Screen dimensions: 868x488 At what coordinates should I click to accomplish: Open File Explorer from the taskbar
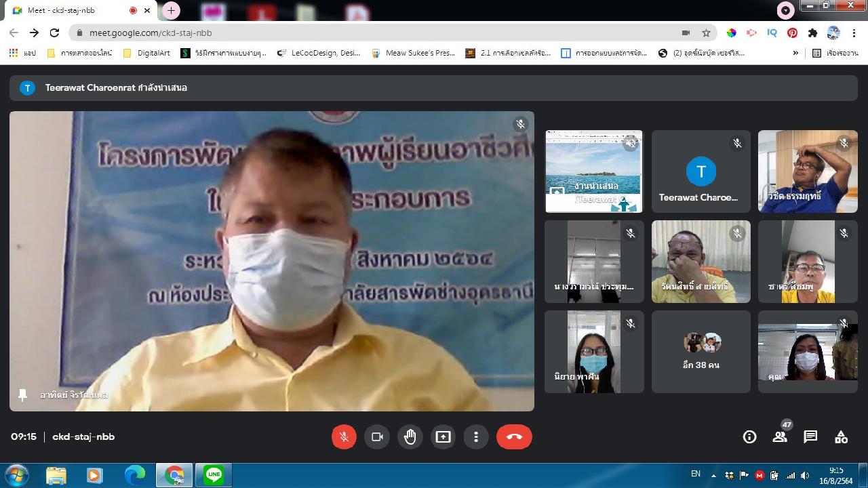tap(56, 475)
